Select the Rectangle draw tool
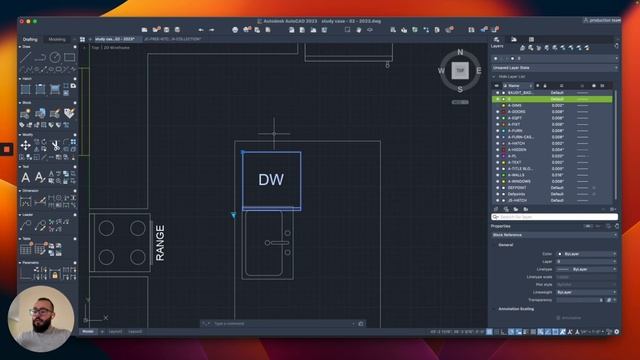Image resolution: width=640 pixels, height=360 pixels. click(69, 57)
